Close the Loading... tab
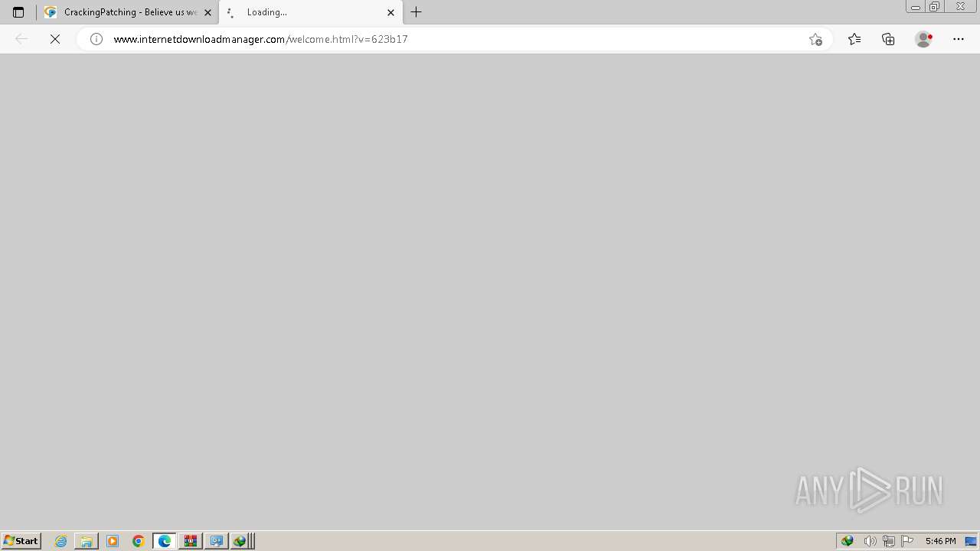The height and width of the screenshot is (551, 980). (390, 12)
